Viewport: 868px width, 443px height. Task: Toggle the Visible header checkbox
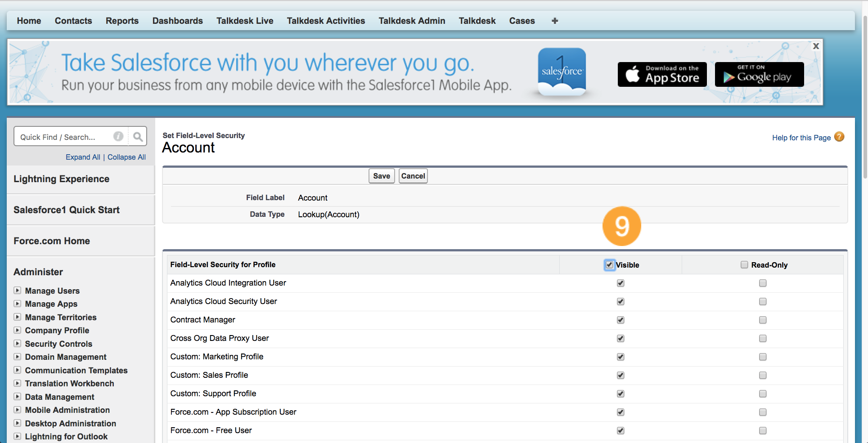pyautogui.click(x=609, y=265)
